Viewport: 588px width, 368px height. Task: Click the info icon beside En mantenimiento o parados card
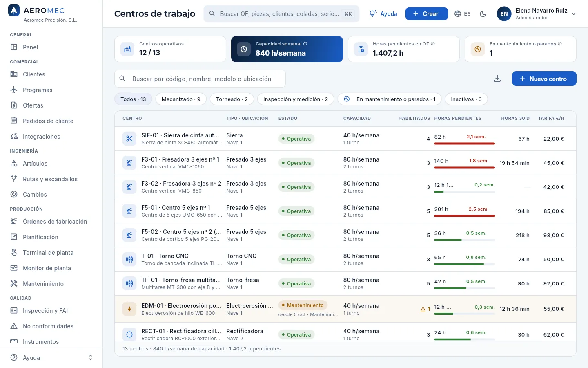point(560,44)
